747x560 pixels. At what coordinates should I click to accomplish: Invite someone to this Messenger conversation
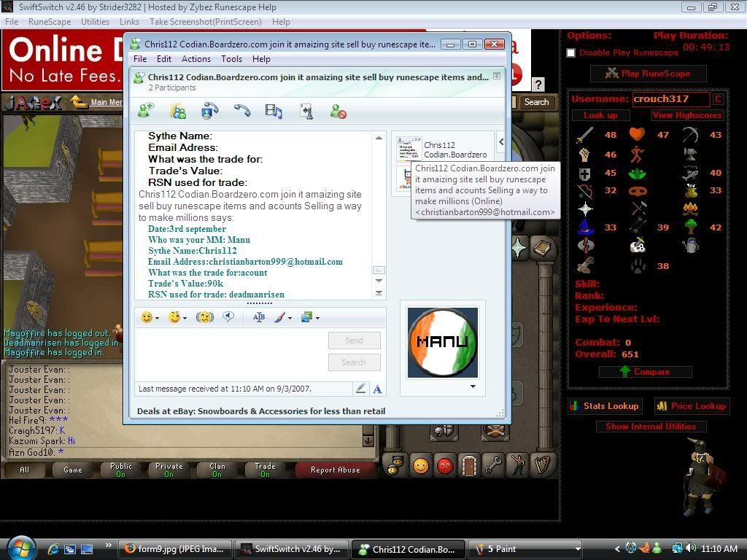(146, 111)
